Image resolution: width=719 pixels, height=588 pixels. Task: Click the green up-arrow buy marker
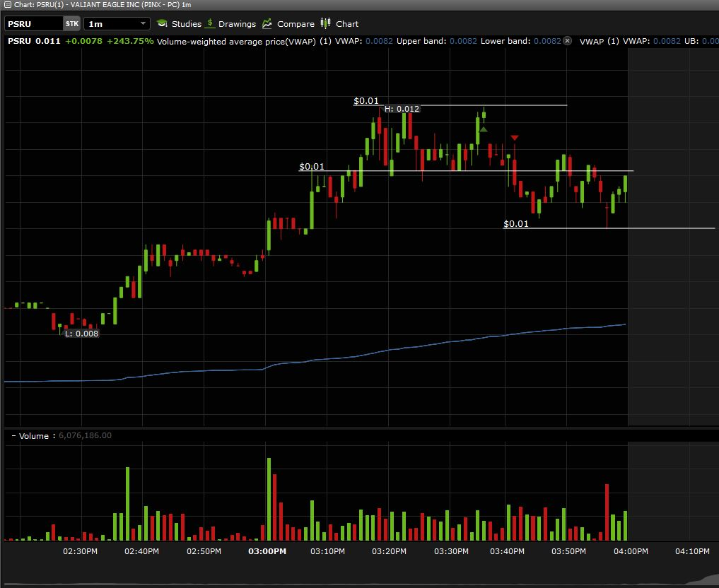483,130
